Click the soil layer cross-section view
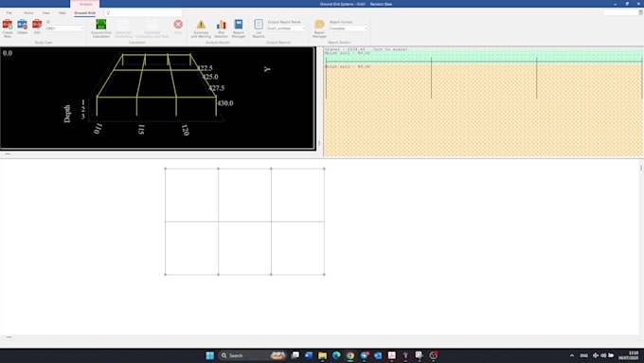Screen dimensions: 644x363 [483, 101]
